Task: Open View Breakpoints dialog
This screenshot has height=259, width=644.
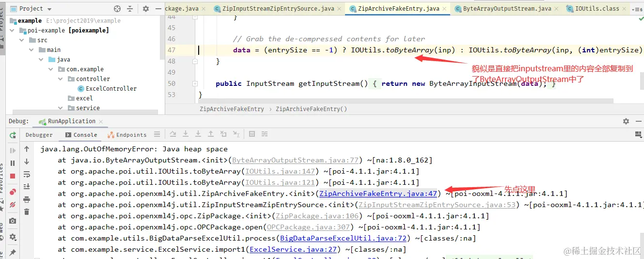Action: (13, 192)
